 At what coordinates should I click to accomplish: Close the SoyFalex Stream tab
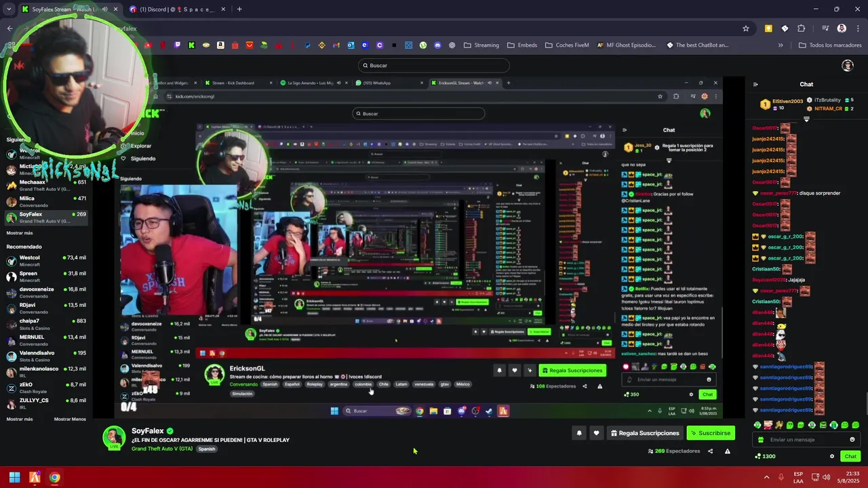pyautogui.click(x=115, y=9)
